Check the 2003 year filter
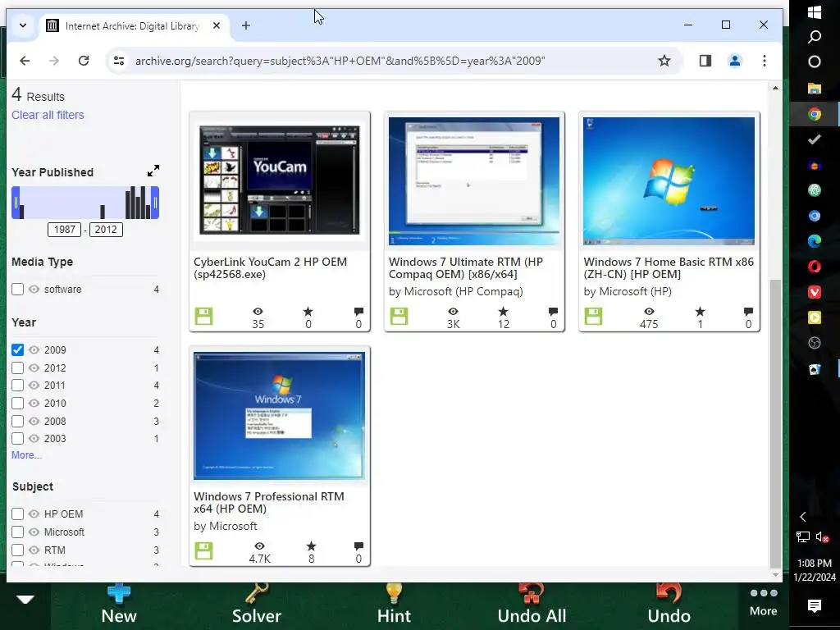This screenshot has height=630, width=840. click(x=18, y=439)
